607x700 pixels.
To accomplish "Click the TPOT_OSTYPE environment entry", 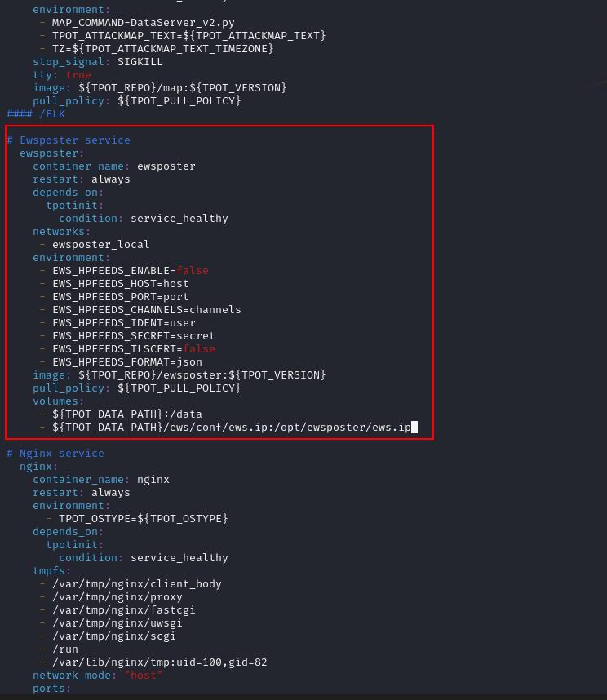I will (x=144, y=519).
